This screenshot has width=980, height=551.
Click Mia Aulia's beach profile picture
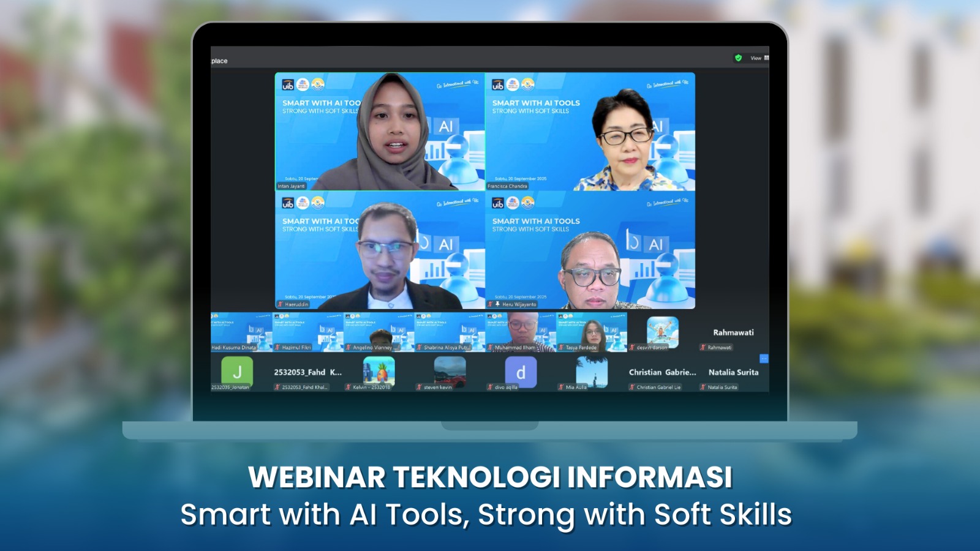pyautogui.click(x=592, y=372)
